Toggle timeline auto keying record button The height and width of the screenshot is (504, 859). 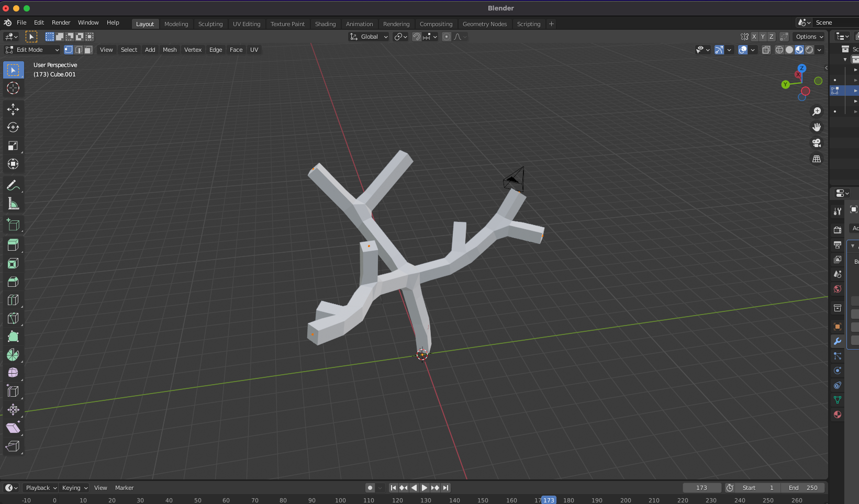tap(370, 488)
